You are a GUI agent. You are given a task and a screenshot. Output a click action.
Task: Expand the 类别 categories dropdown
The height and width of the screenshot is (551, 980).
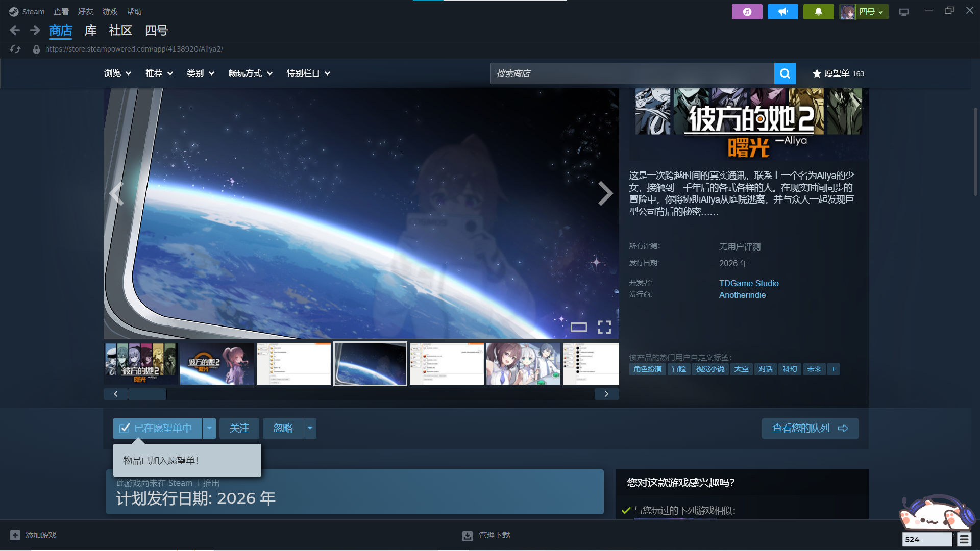pos(201,73)
